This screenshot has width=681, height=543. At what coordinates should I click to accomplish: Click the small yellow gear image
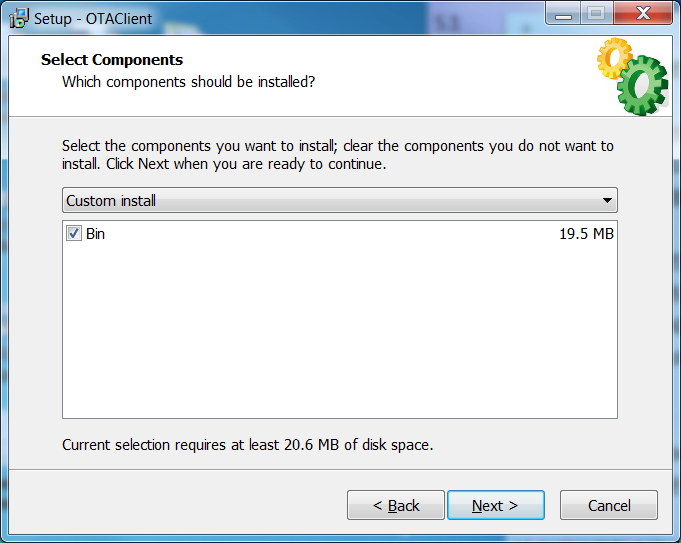[612, 57]
